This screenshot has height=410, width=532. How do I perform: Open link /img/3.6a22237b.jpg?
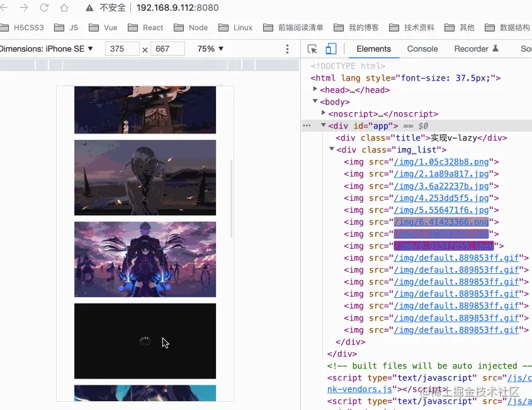[441, 186]
